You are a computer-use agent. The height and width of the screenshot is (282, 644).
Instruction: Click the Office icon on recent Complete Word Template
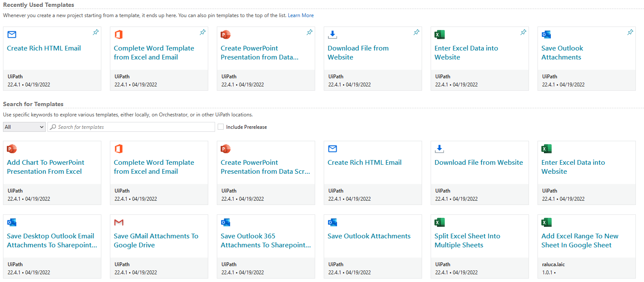point(118,35)
